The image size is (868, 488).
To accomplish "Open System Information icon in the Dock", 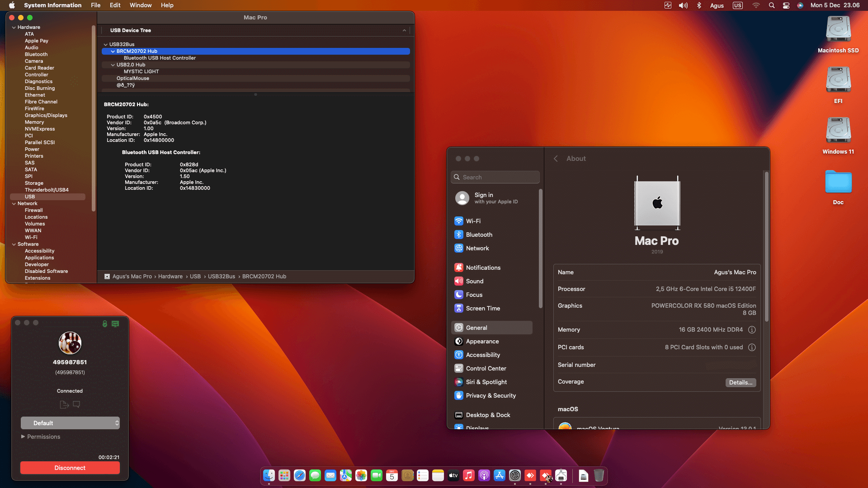I will pos(561,475).
